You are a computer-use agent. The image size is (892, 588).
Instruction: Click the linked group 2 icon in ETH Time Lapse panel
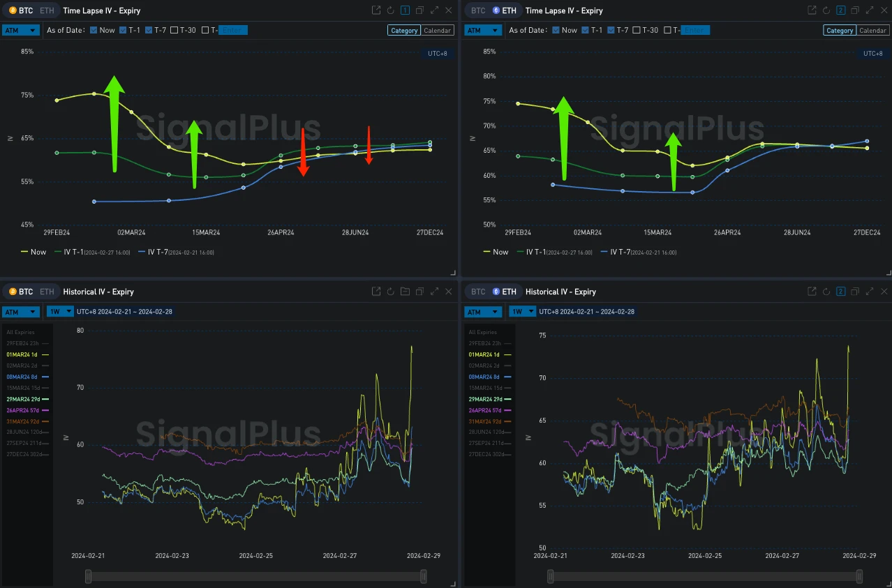[x=840, y=10]
